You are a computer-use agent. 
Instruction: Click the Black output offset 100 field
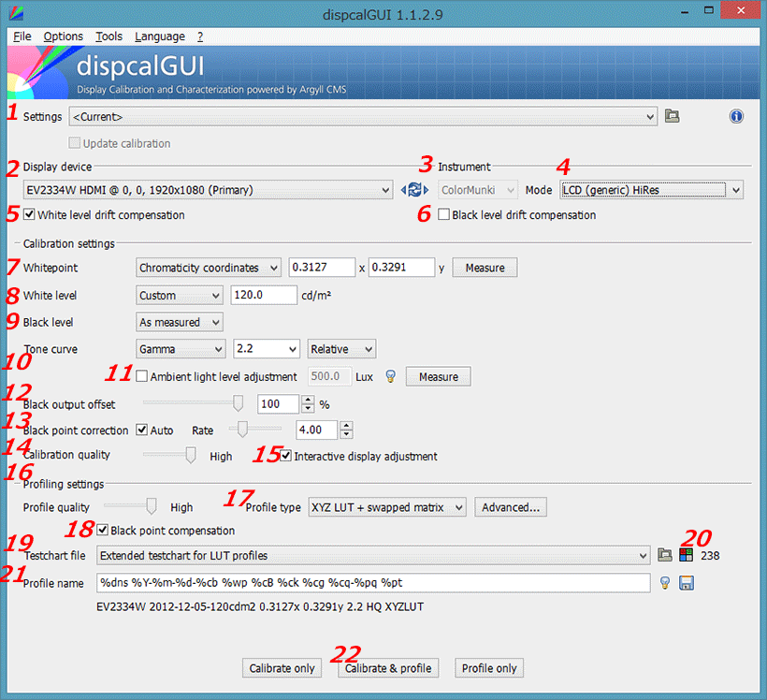coord(278,404)
